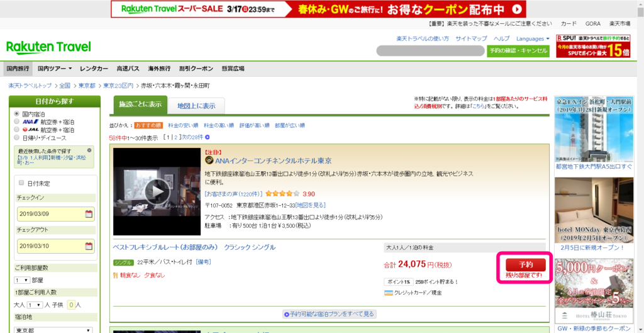Click the SPU 15倍 points banner
644x333 pixels.
593,46
